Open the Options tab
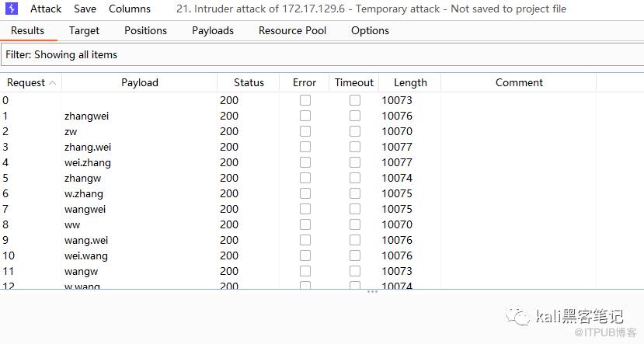 coord(370,31)
